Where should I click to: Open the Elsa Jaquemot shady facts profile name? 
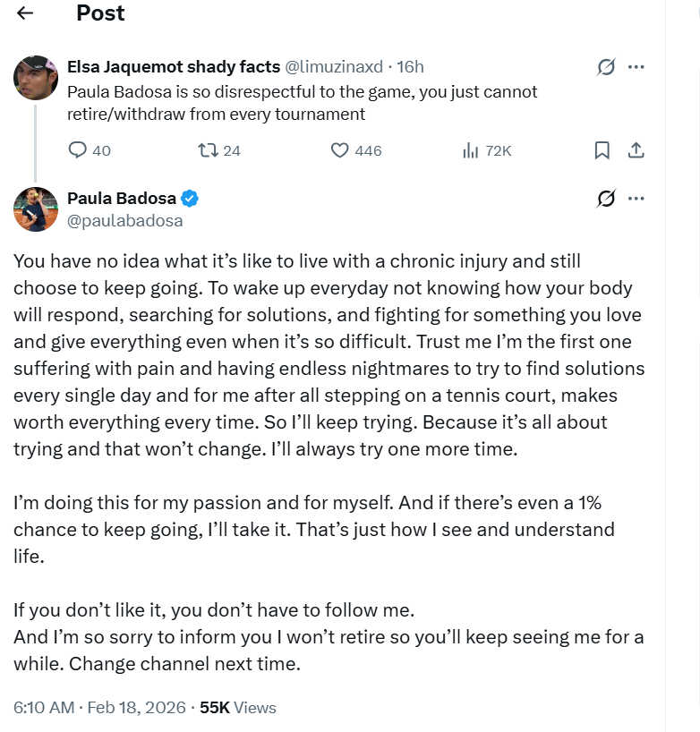pos(173,67)
